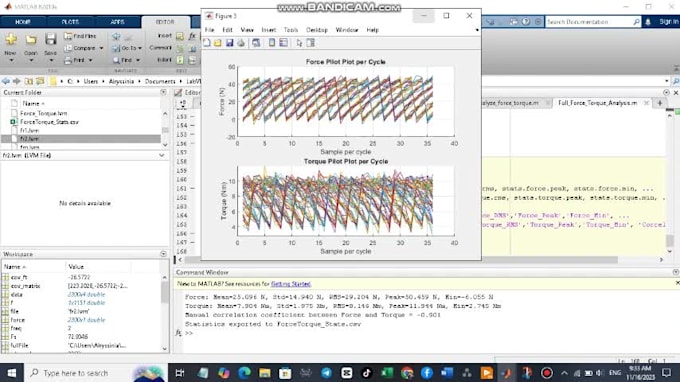Click the Find Files icon
The height and width of the screenshot is (382, 680).
pos(68,36)
